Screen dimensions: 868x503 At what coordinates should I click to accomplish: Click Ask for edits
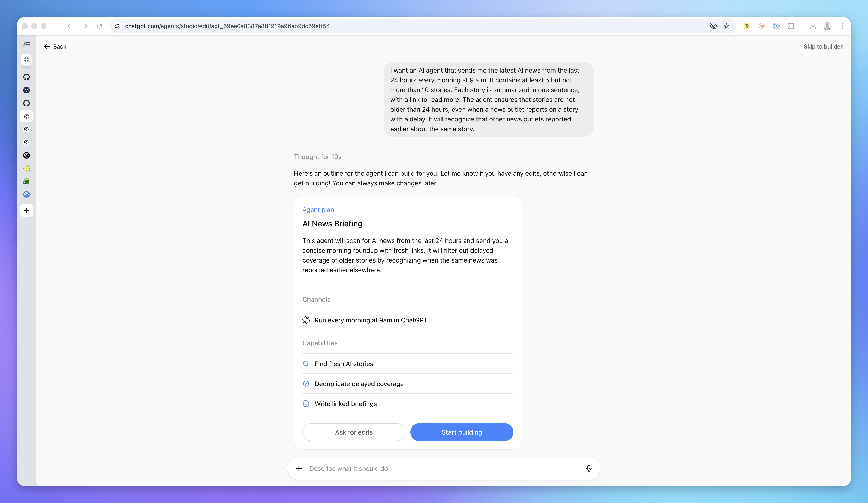tap(354, 432)
